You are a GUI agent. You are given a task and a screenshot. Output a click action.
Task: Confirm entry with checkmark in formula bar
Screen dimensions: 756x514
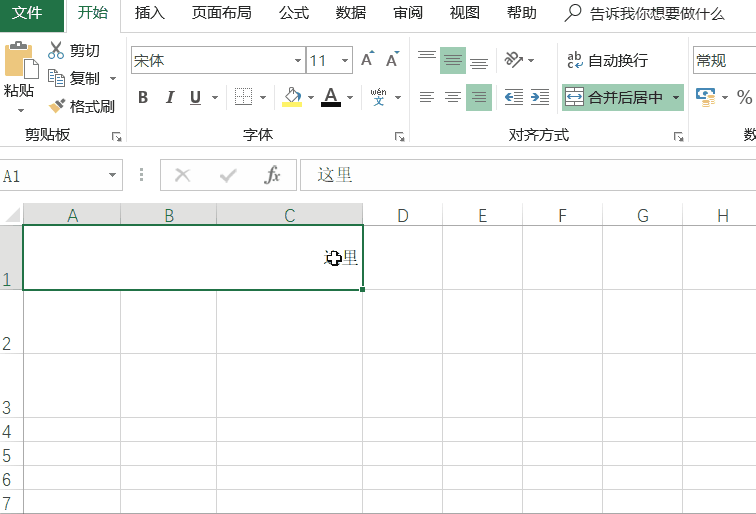(228, 175)
